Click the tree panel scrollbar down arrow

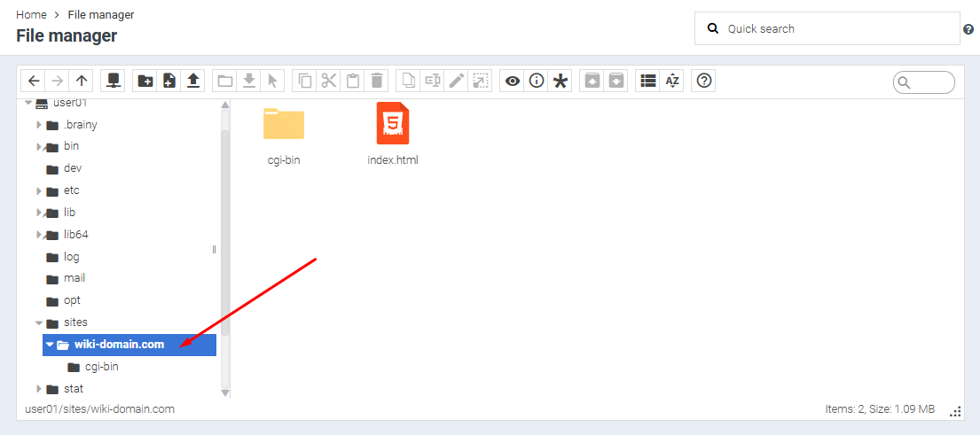pyautogui.click(x=225, y=392)
